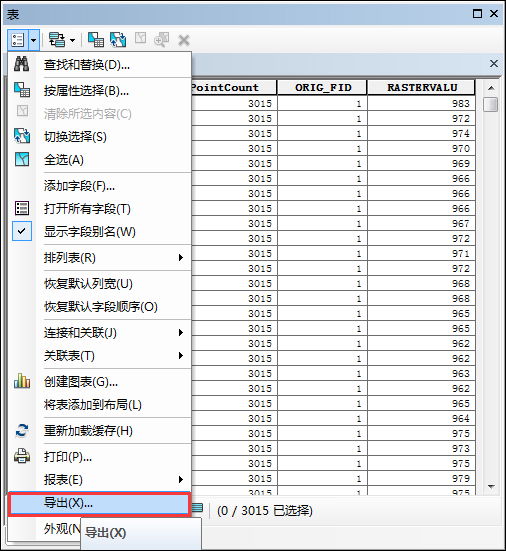Open 连接和关联(J) submenu

(99, 333)
